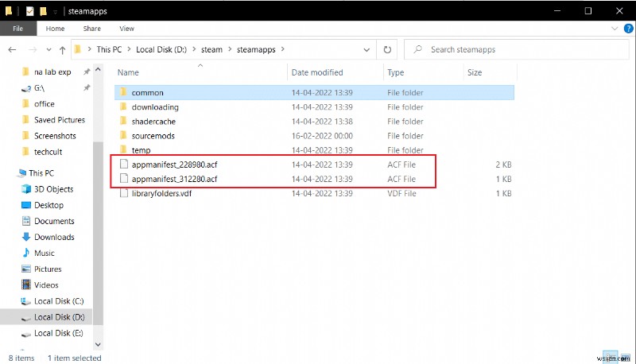Screen dimensions: 636x364
Task: Click the appmanifest_228980.acf file icon
Action: point(124,165)
